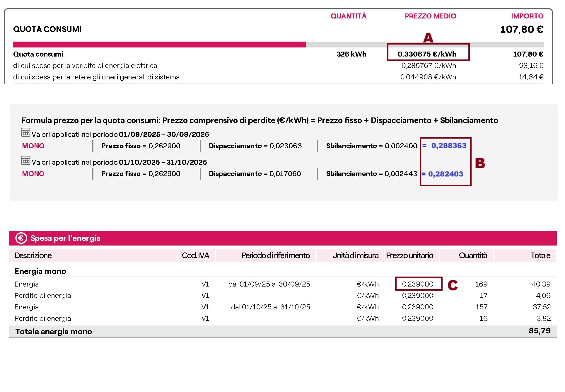Click the PREZZO MEDIO heading
The height and width of the screenshot is (392, 565).
point(430,16)
